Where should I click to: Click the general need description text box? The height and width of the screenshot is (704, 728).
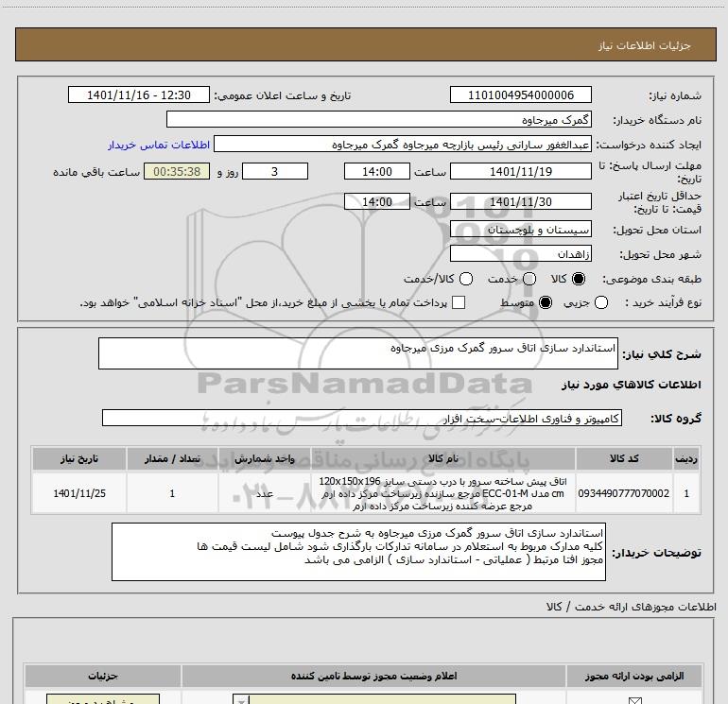click(358, 353)
